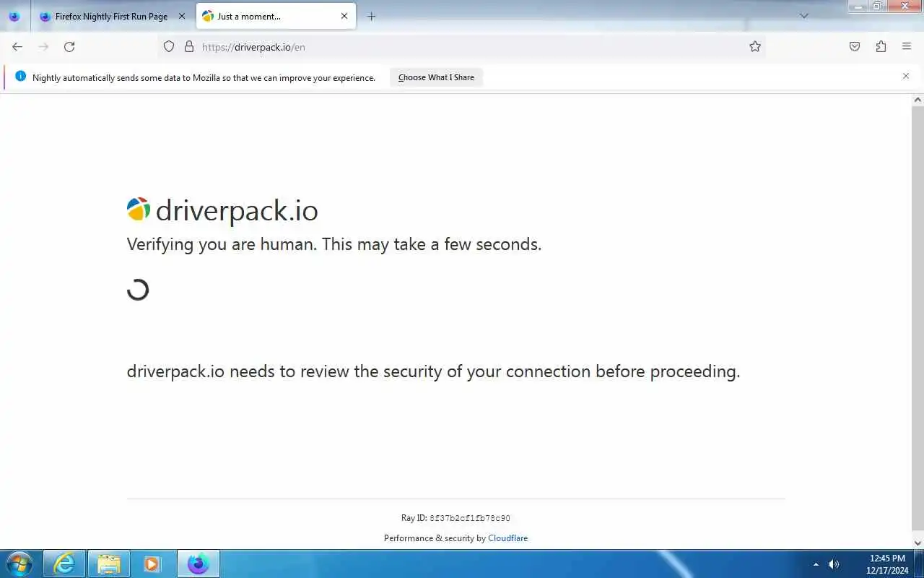Go back to the previous page
The height and width of the screenshot is (578, 924).
[17, 47]
